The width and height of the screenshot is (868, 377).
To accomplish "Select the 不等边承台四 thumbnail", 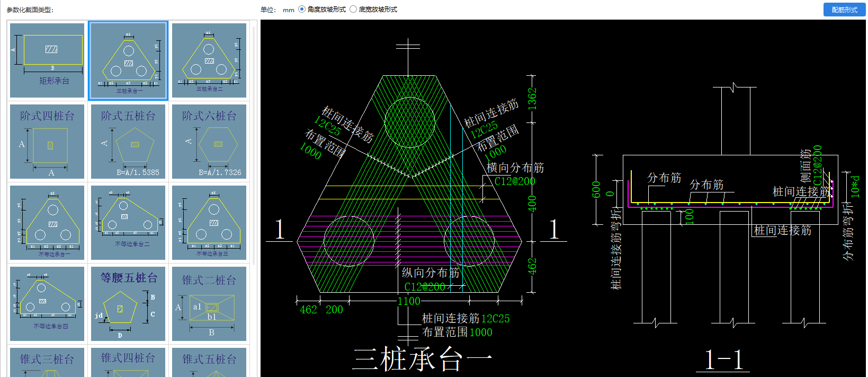I will click(x=47, y=304).
